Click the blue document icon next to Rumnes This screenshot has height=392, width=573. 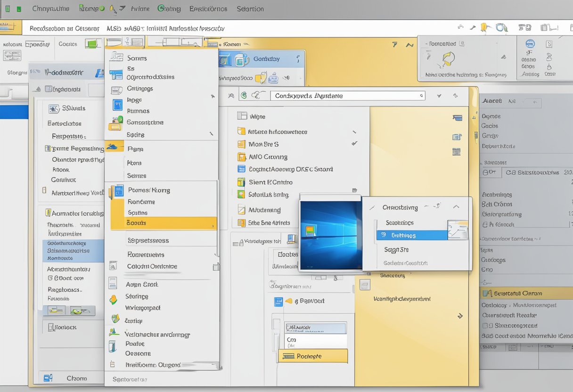tap(117, 105)
